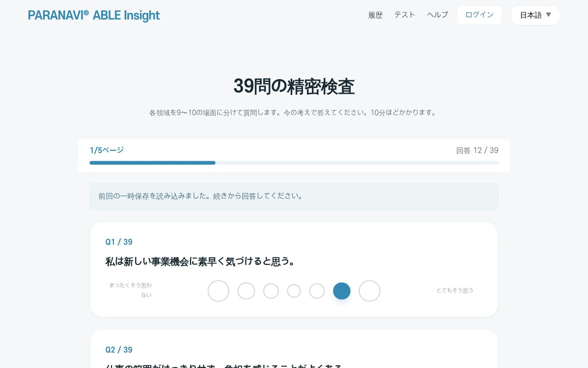
Task: Click the saved-progress notice 前回の一時保存を読み込みました
Action: pos(294,196)
